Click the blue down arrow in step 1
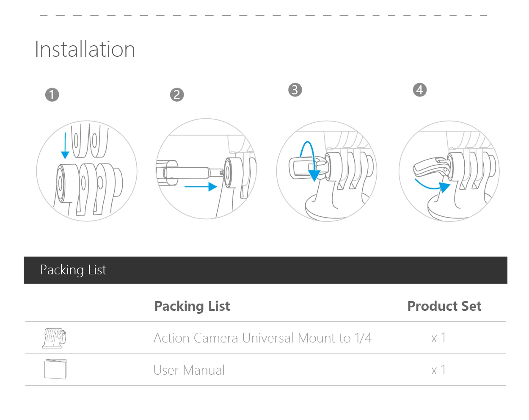Viewport: 529px width, 420px height. click(x=65, y=146)
